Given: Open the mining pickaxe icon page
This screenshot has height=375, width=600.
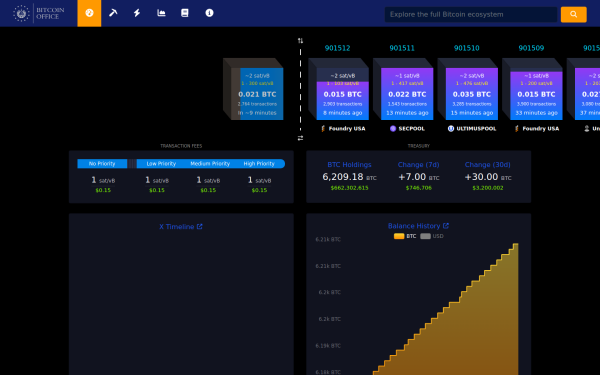Looking at the screenshot, I should [113, 13].
